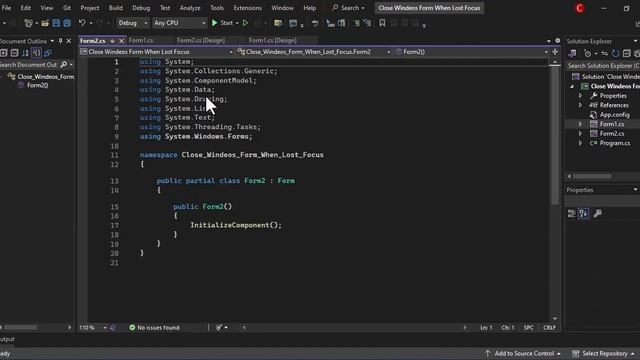Click Categorized view icon in Properties panel
Viewport: 640px width, 360px height.
point(571,213)
